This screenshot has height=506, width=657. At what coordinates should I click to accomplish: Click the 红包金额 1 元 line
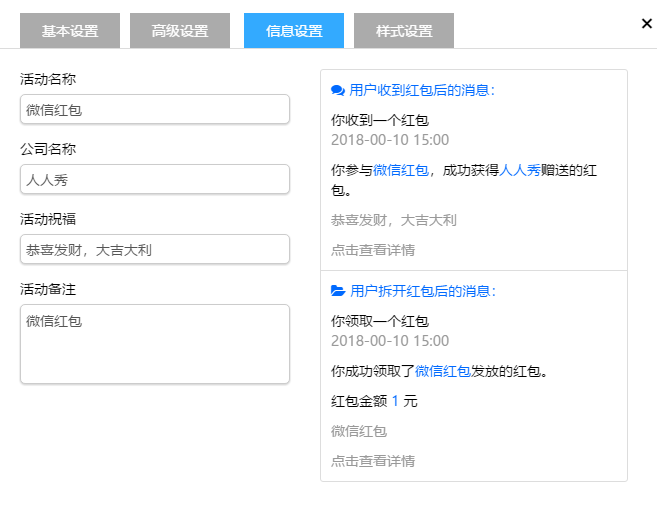coord(374,401)
